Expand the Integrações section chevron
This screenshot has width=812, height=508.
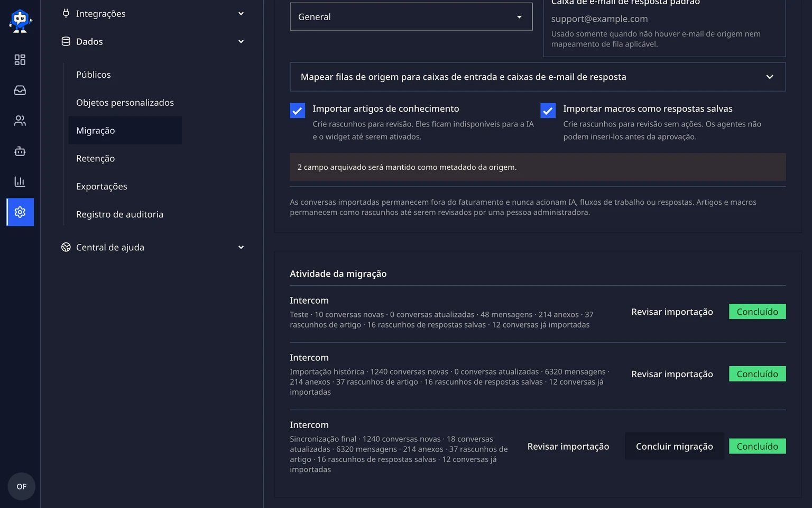(x=241, y=14)
